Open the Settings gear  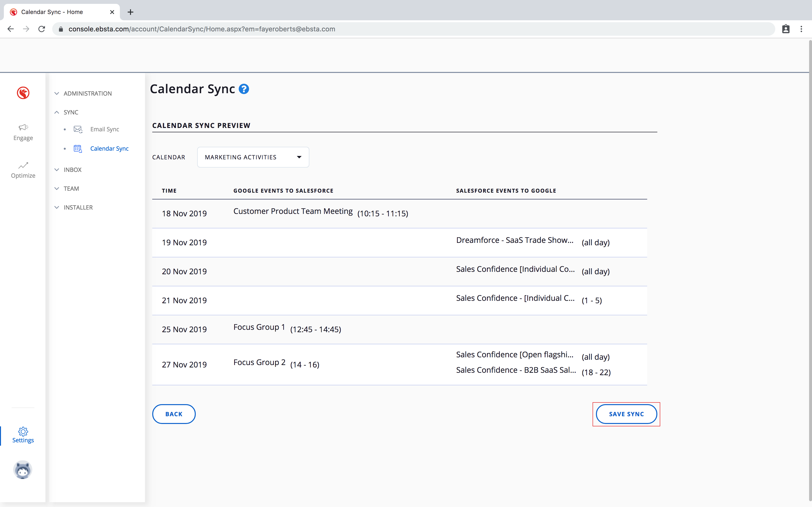[23, 435]
